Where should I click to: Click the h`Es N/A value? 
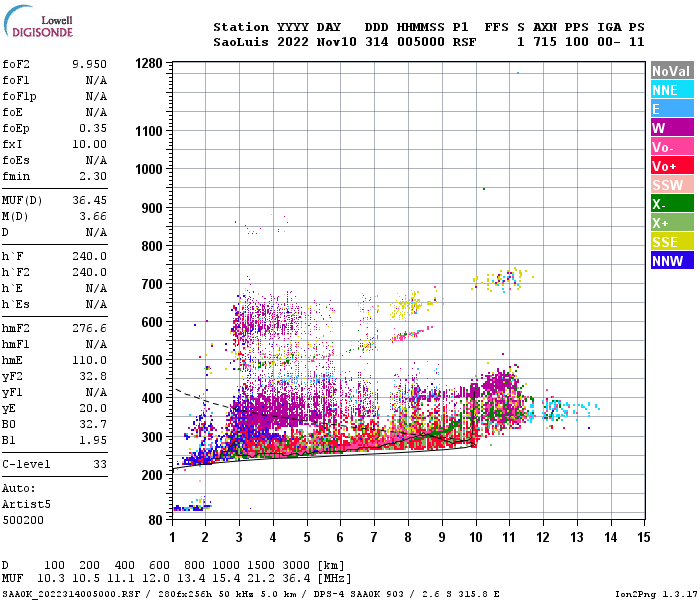pos(96,304)
